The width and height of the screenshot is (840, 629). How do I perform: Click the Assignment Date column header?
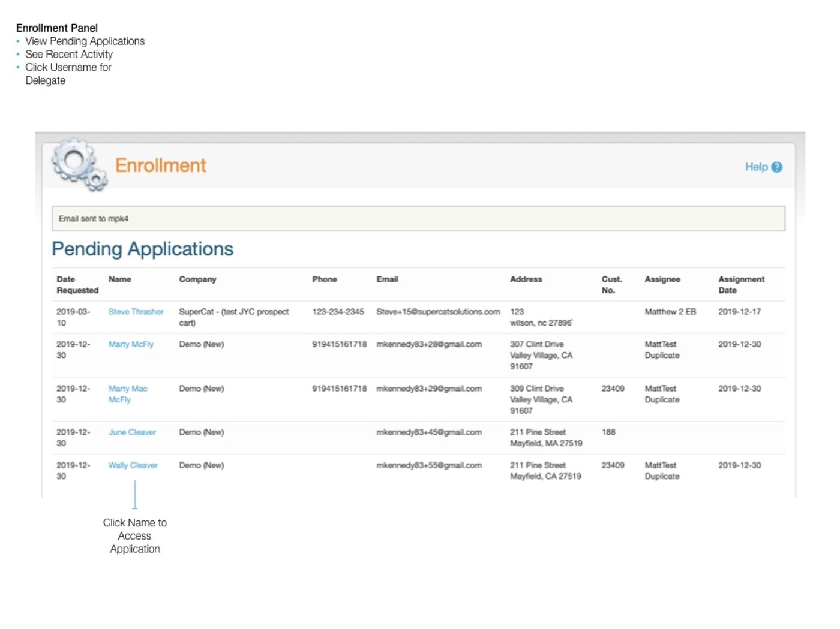pyautogui.click(x=741, y=285)
